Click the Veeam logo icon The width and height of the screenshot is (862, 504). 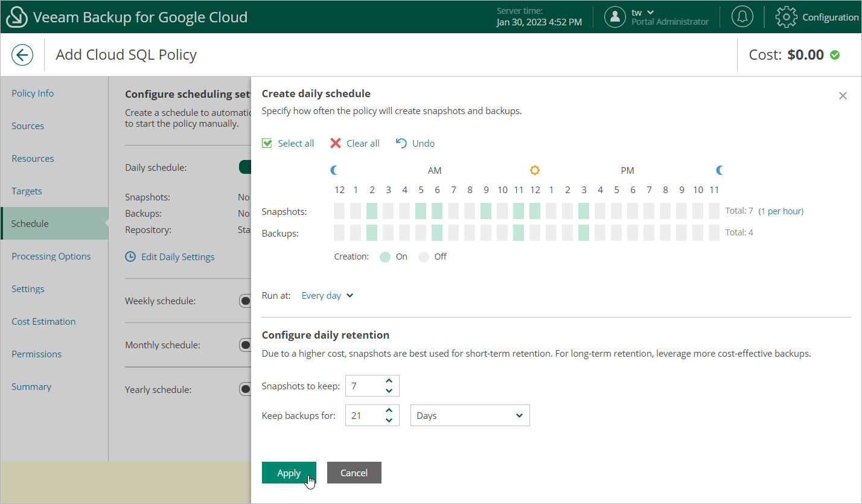[17, 17]
